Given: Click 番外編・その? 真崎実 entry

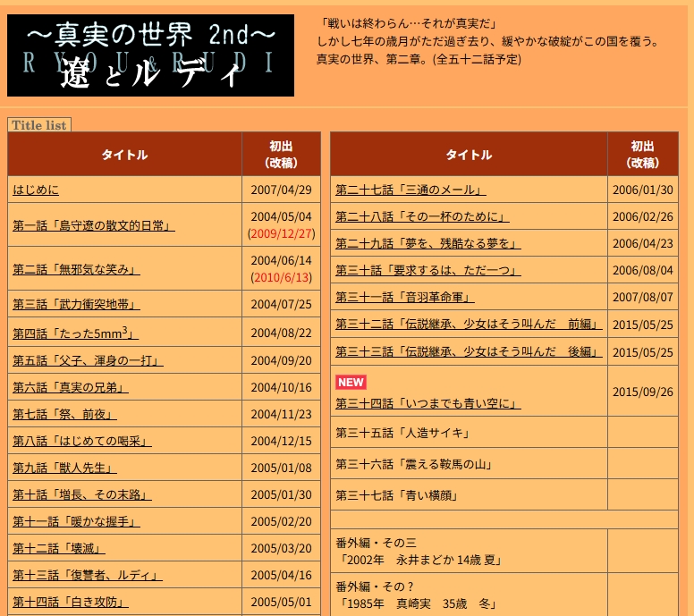Looking at the screenshot, I should coord(417,595).
